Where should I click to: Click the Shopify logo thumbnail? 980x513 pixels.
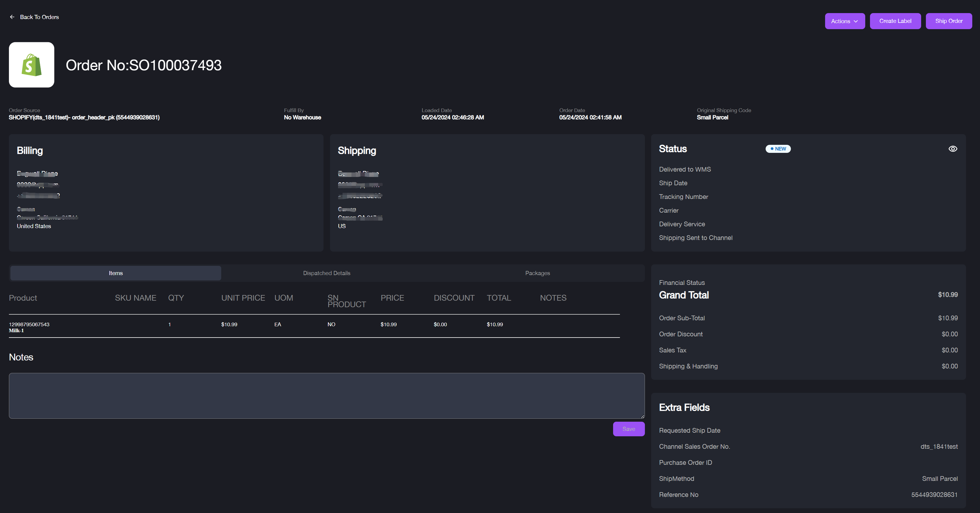click(x=32, y=65)
